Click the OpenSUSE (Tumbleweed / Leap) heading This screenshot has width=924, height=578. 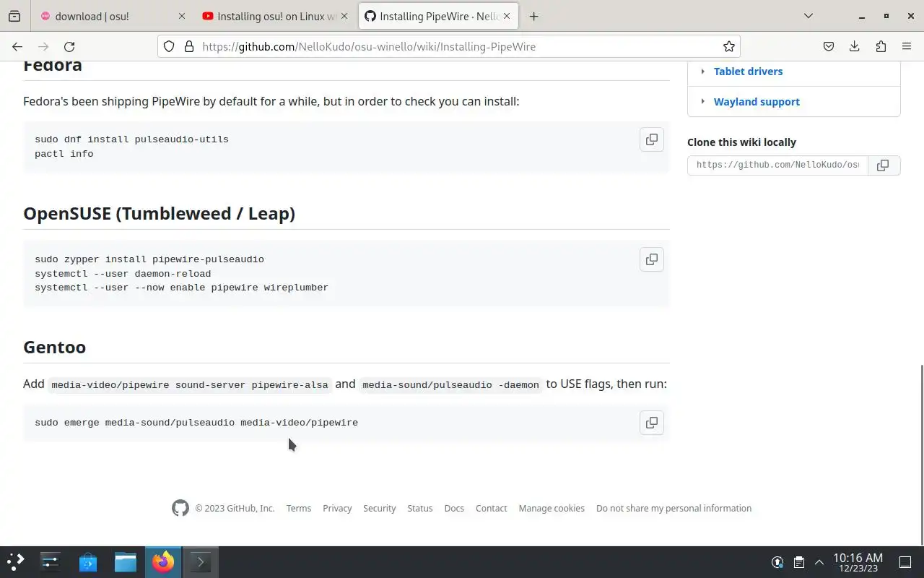click(159, 214)
